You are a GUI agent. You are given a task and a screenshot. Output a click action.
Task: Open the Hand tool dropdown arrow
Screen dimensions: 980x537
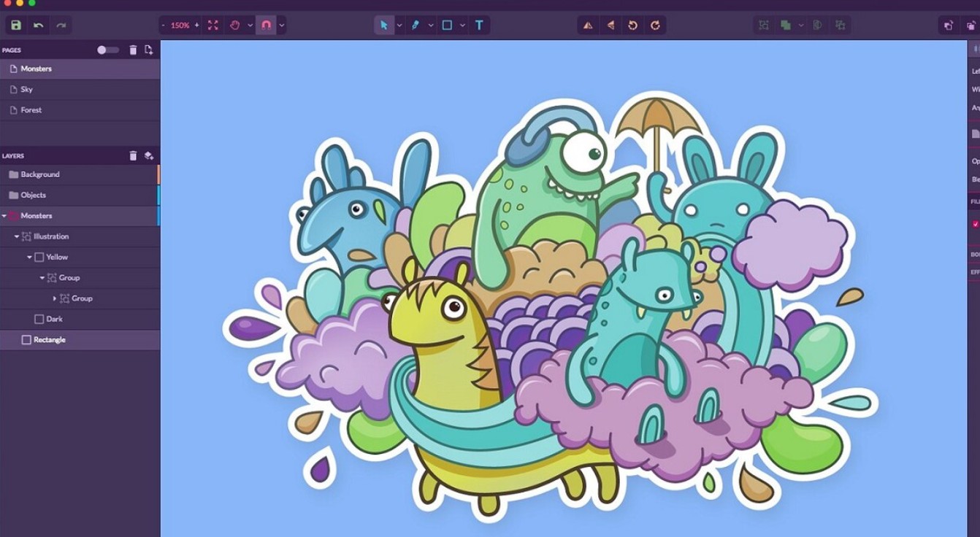[250, 25]
